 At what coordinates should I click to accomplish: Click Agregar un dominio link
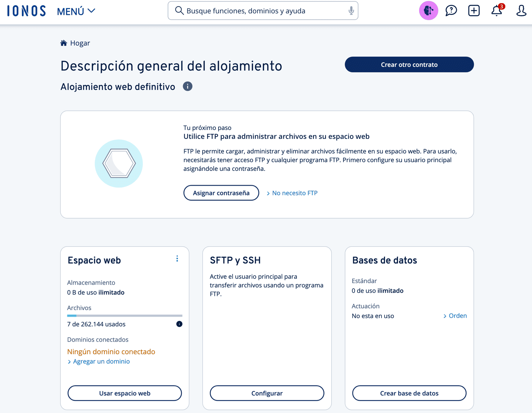coord(99,361)
